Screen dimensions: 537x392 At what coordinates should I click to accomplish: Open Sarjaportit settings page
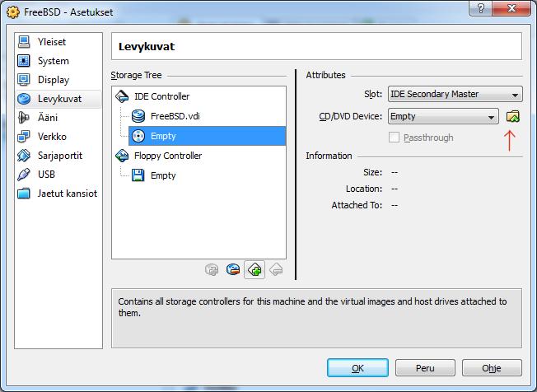coord(58,156)
